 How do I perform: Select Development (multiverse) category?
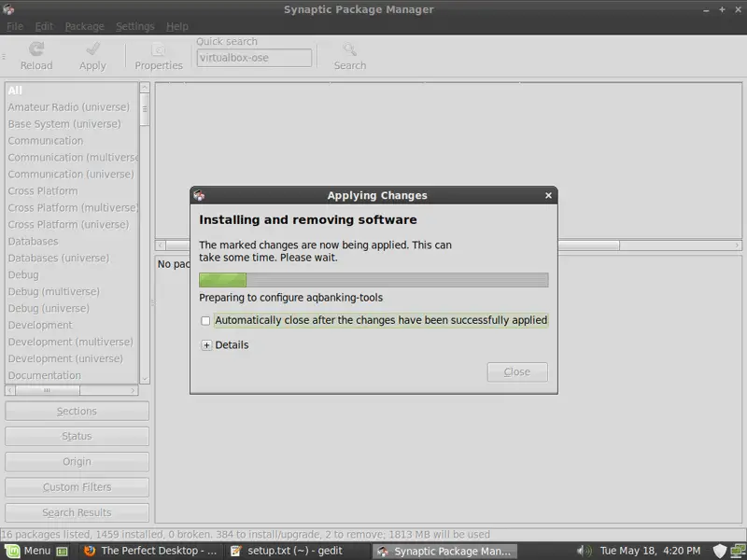pos(72,342)
